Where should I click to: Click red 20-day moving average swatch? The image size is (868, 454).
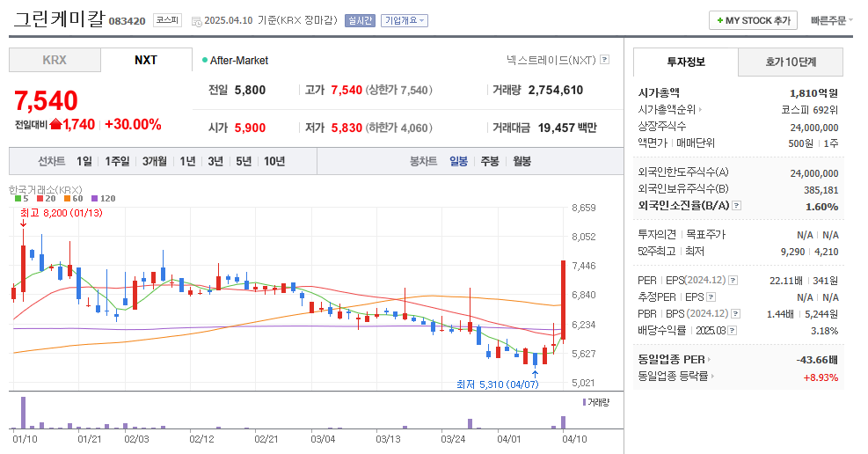[40, 198]
